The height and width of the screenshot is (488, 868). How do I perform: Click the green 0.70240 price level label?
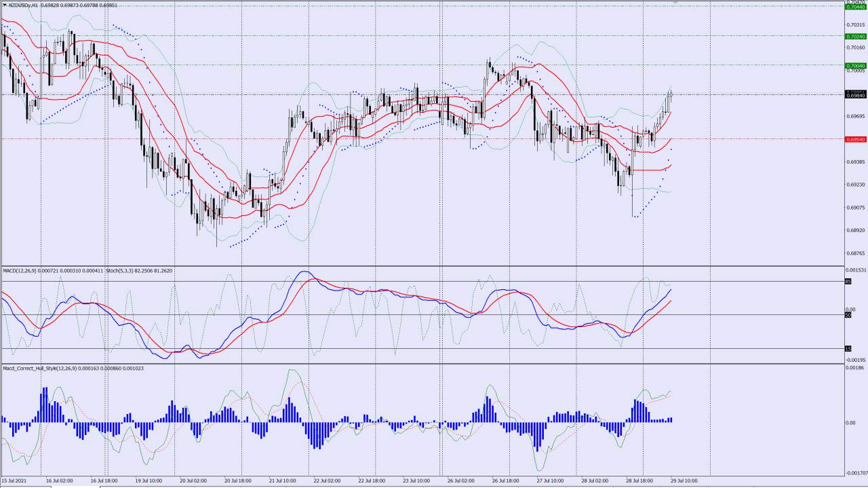click(856, 36)
